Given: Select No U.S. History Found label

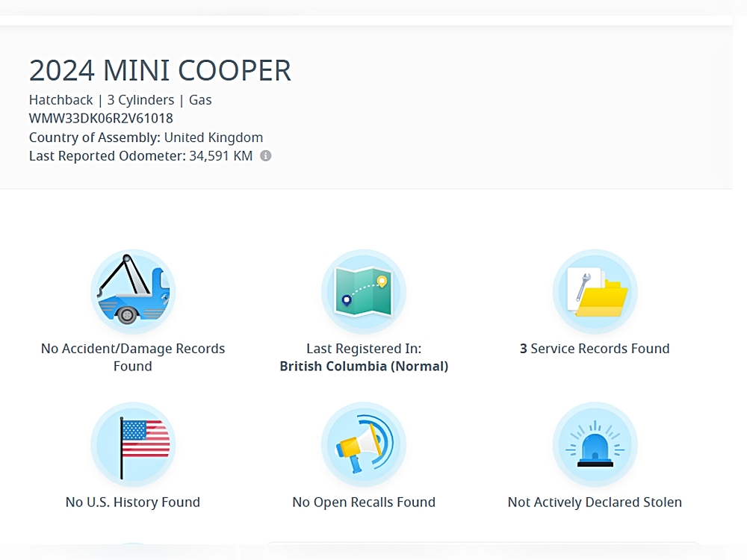Looking at the screenshot, I should (133, 502).
